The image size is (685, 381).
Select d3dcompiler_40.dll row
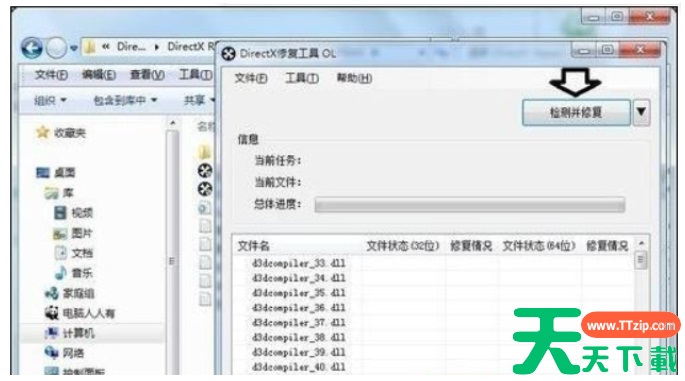tap(299, 367)
